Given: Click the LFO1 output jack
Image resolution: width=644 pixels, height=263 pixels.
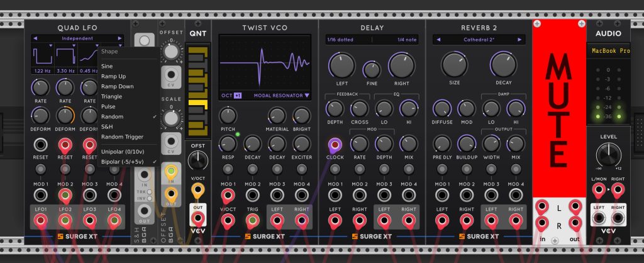Looking at the screenshot, I should click(40, 221).
